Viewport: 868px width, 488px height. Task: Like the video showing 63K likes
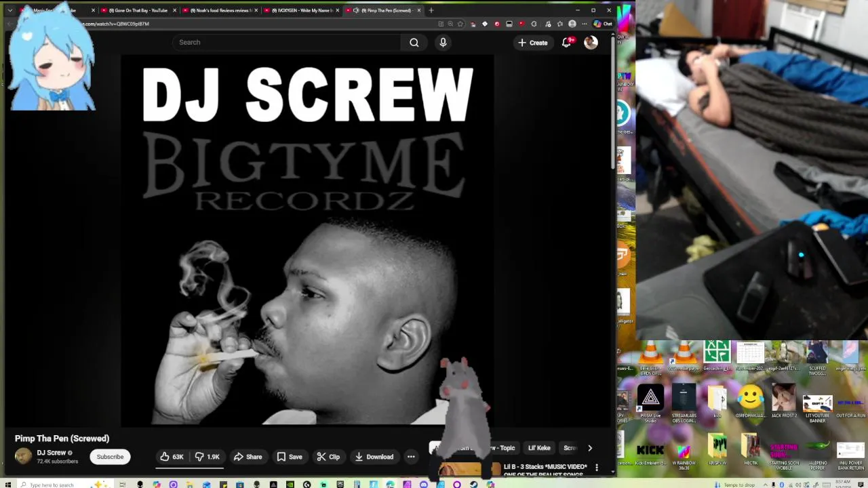coord(172,457)
